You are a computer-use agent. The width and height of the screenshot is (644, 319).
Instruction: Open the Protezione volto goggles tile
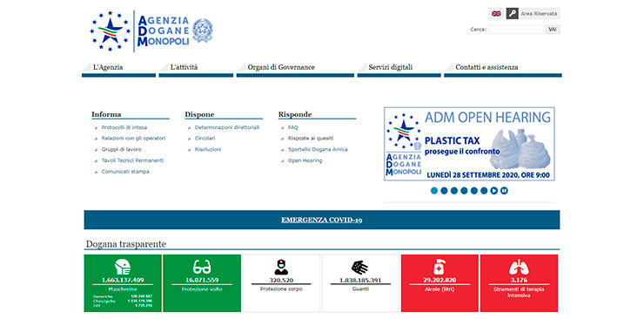click(202, 282)
